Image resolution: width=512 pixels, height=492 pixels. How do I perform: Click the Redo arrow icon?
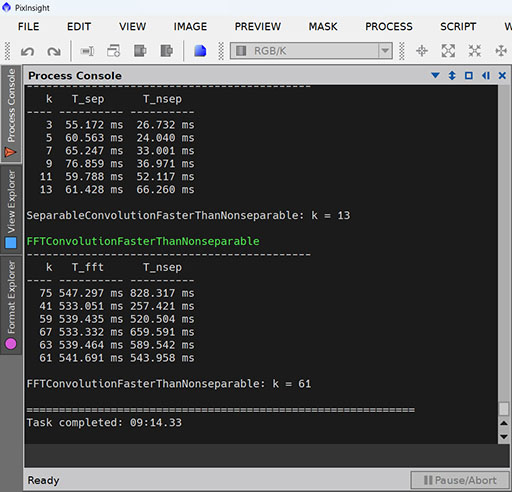(x=54, y=51)
